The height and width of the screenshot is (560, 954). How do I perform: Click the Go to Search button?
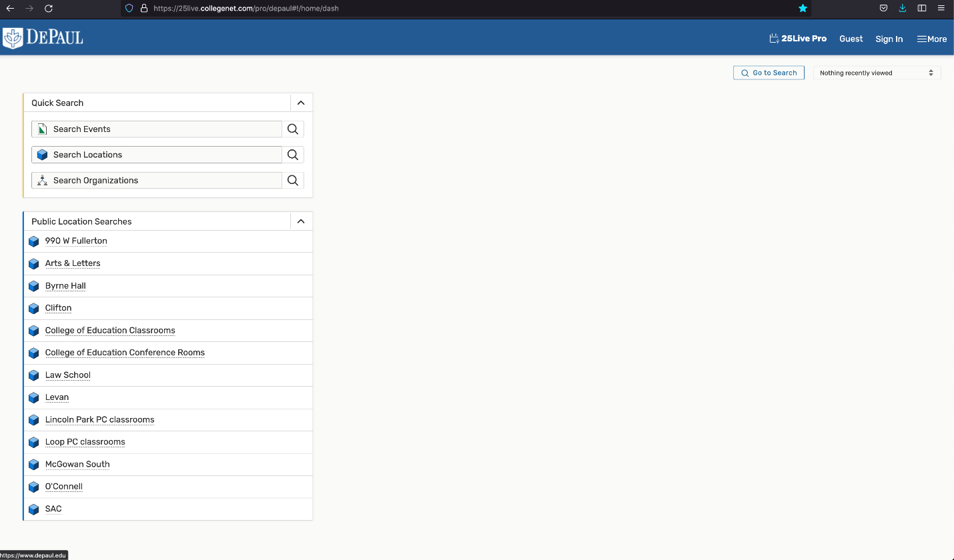(769, 73)
